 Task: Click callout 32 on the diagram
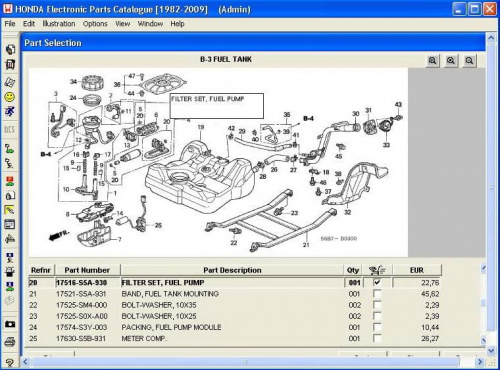click(348, 212)
